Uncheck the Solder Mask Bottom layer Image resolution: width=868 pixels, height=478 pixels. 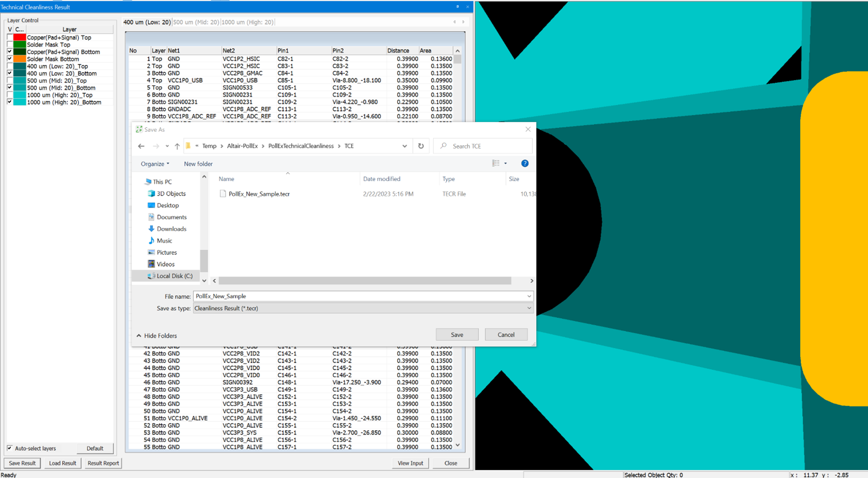(x=10, y=59)
